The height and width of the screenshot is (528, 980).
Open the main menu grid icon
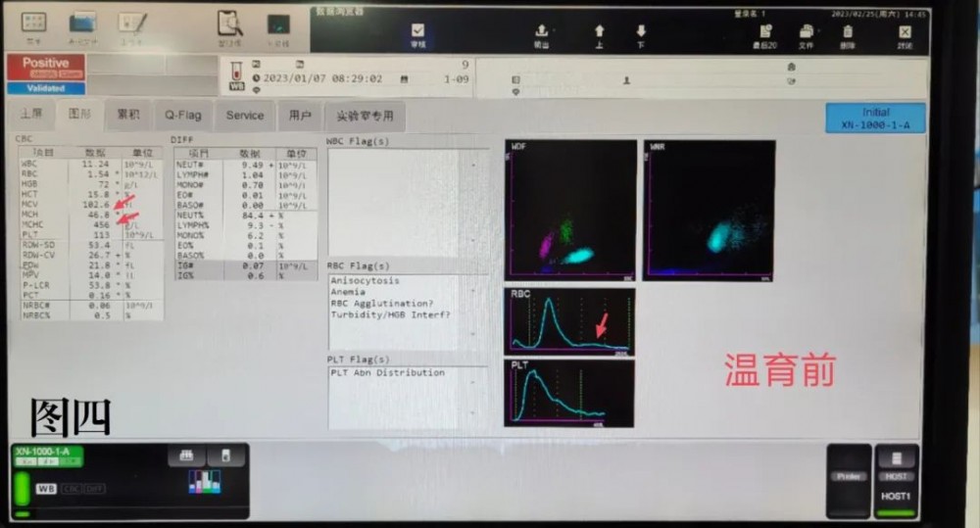tap(33, 24)
